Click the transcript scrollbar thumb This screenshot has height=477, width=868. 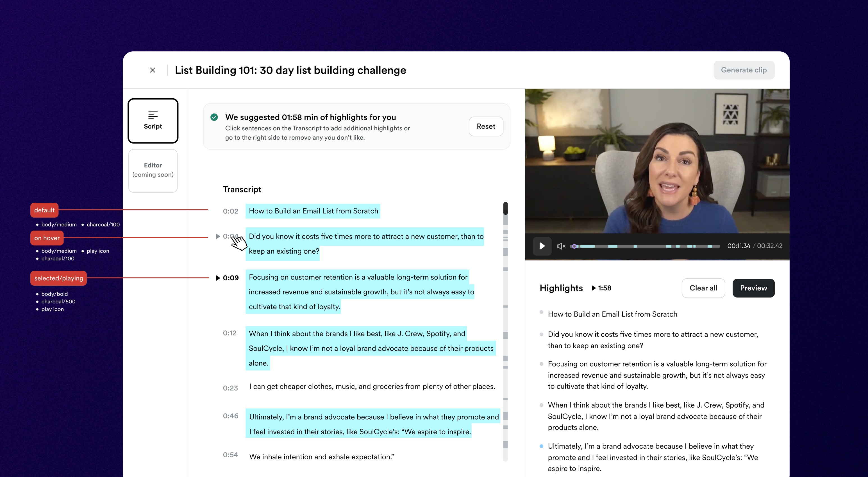coord(505,208)
